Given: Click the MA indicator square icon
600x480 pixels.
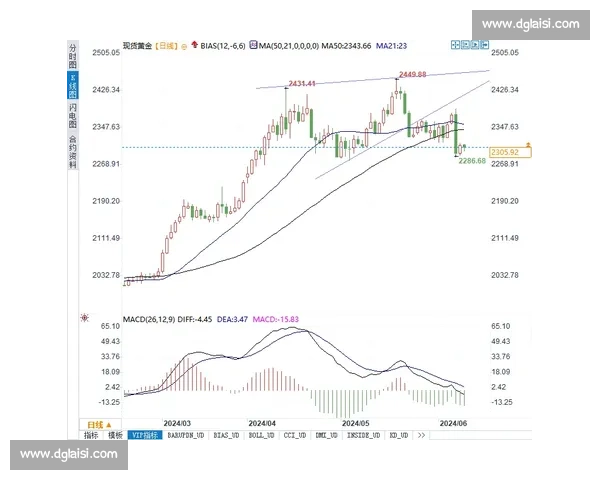Looking at the screenshot, I should point(254,45).
